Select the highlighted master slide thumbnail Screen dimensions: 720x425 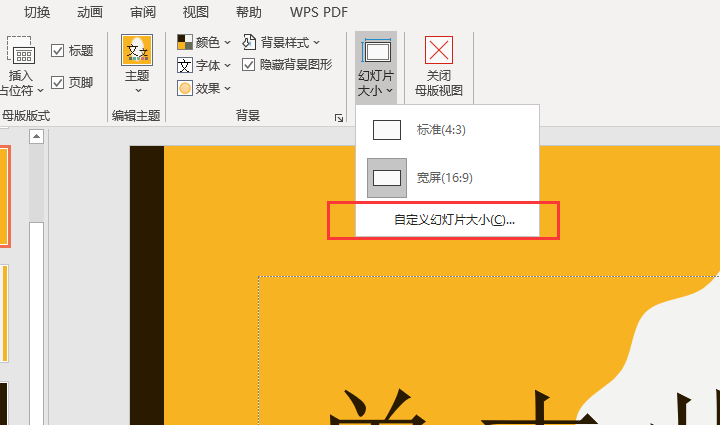pyautogui.click(x=5, y=196)
